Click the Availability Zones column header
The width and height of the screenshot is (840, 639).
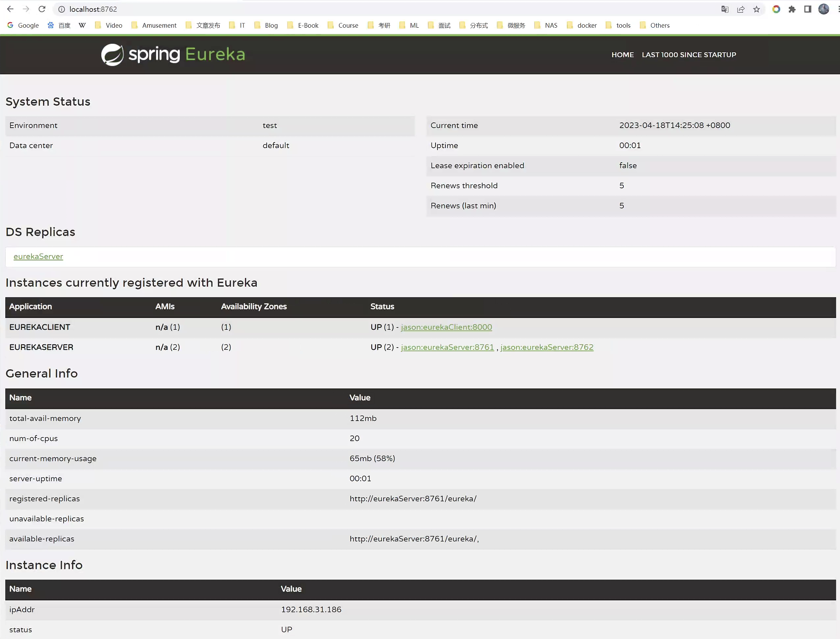click(254, 307)
